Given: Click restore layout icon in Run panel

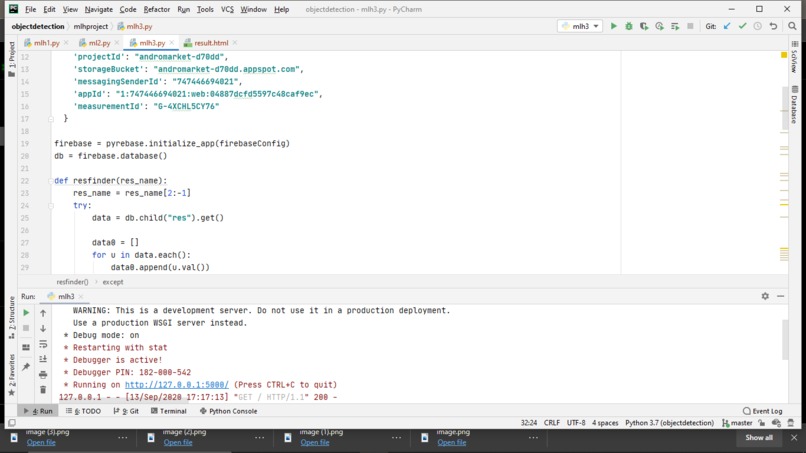Looking at the screenshot, I should click(26, 348).
